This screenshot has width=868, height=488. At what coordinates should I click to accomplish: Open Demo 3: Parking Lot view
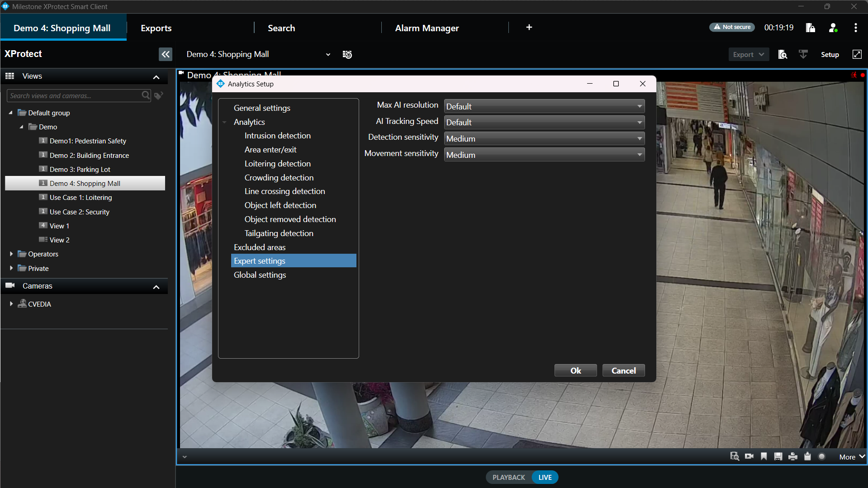(80, 169)
